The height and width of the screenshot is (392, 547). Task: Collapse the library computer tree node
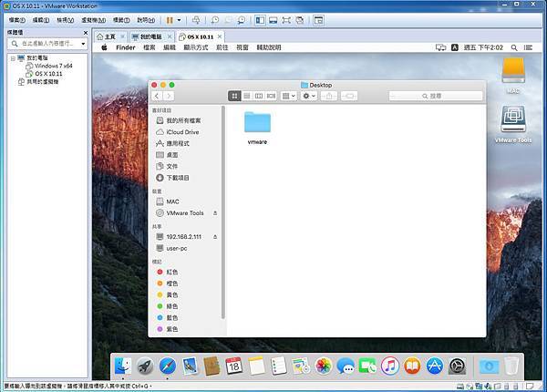click(13, 58)
